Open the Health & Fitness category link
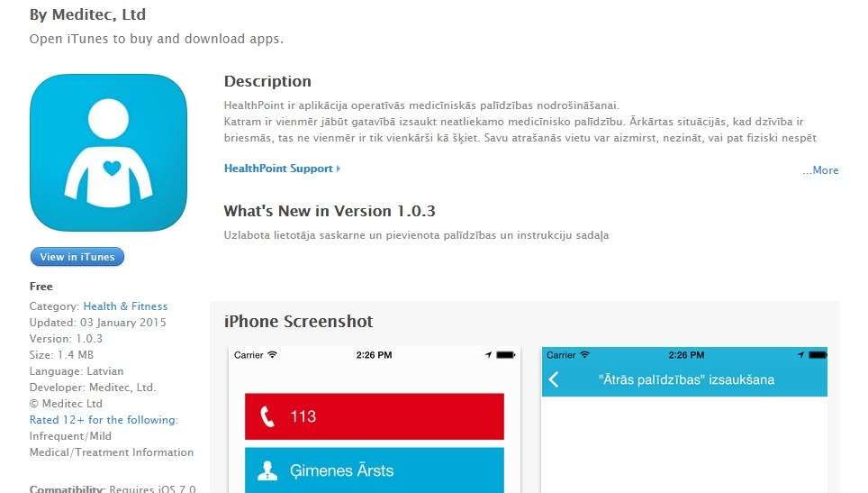The height and width of the screenshot is (493, 868). 125,306
